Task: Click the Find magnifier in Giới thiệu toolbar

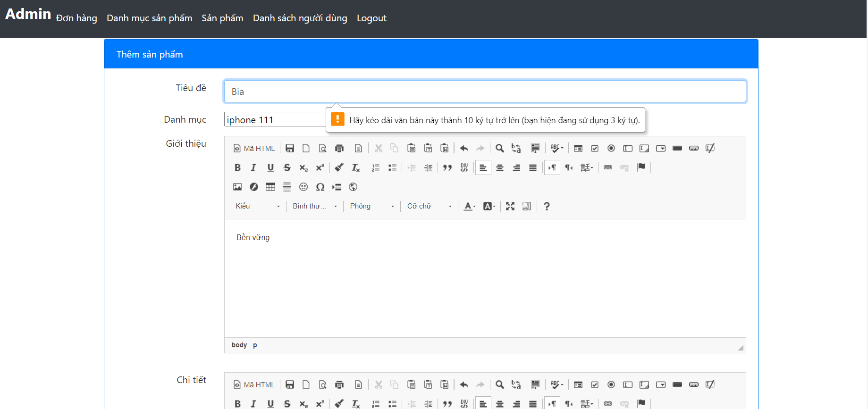Action: coord(499,149)
